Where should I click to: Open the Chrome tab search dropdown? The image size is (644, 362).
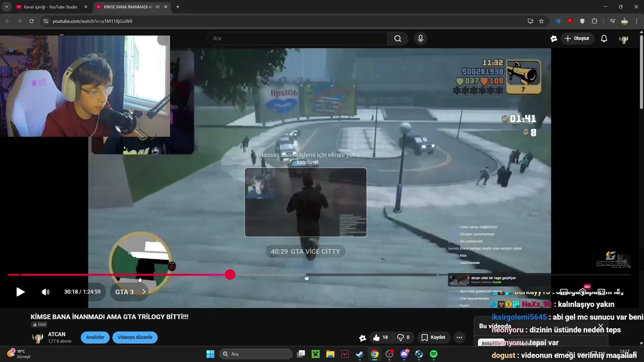coord(6,7)
